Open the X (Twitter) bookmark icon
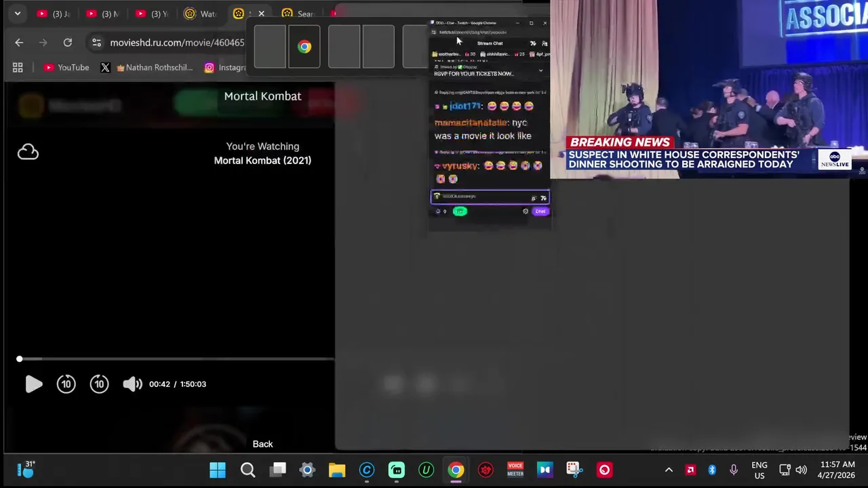 105,67
